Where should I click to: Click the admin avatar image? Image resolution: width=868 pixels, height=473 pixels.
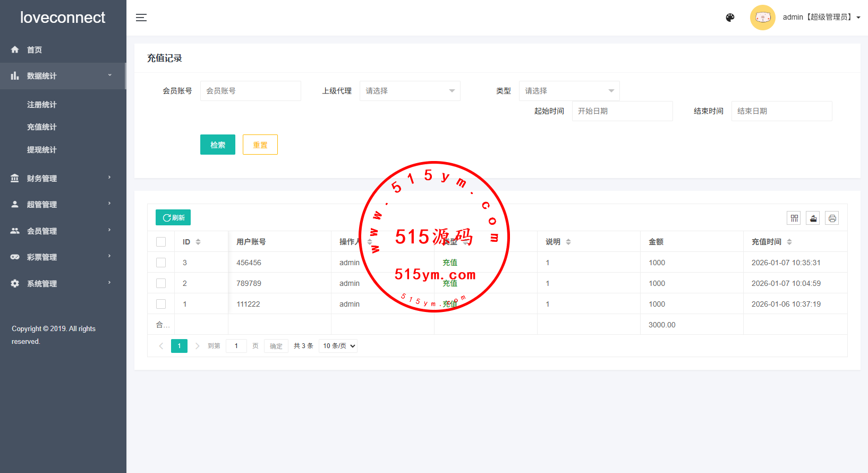click(762, 18)
